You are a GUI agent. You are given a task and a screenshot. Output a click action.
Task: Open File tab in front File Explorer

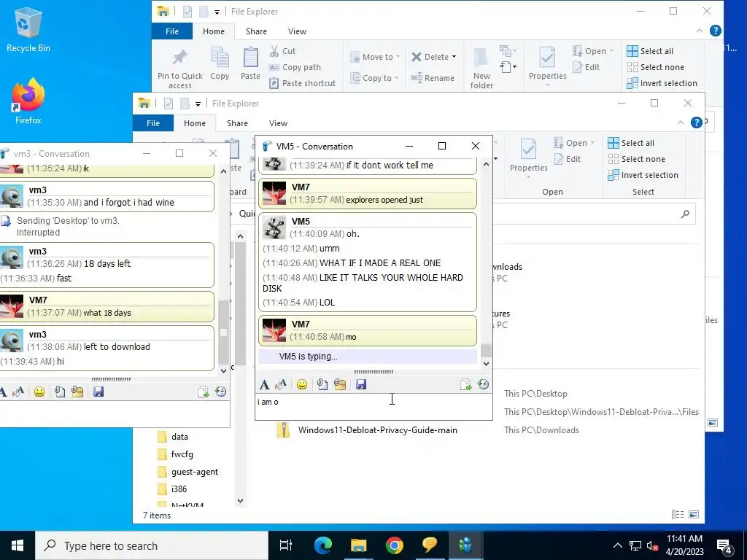point(153,123)
